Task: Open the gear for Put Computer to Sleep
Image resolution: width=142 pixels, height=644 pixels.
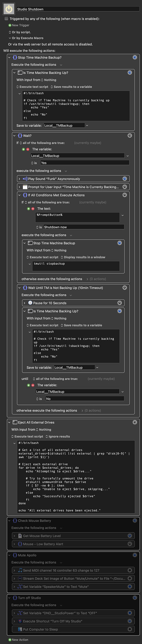Action: coord(130,629)
